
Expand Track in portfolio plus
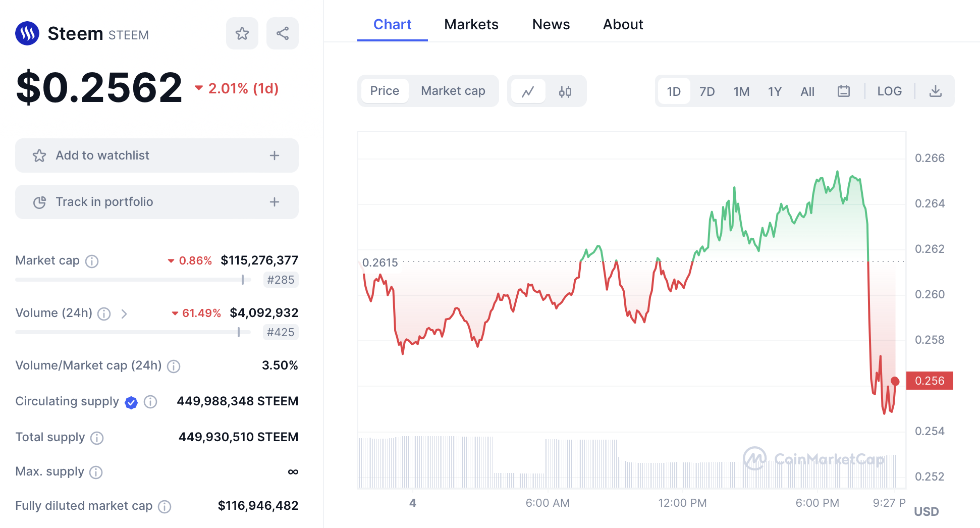pos(275,202)
